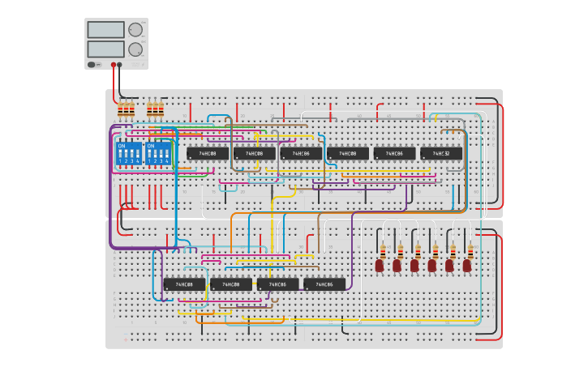Toggle switch 4 on the right DIP switch

[x=168, y=152]
